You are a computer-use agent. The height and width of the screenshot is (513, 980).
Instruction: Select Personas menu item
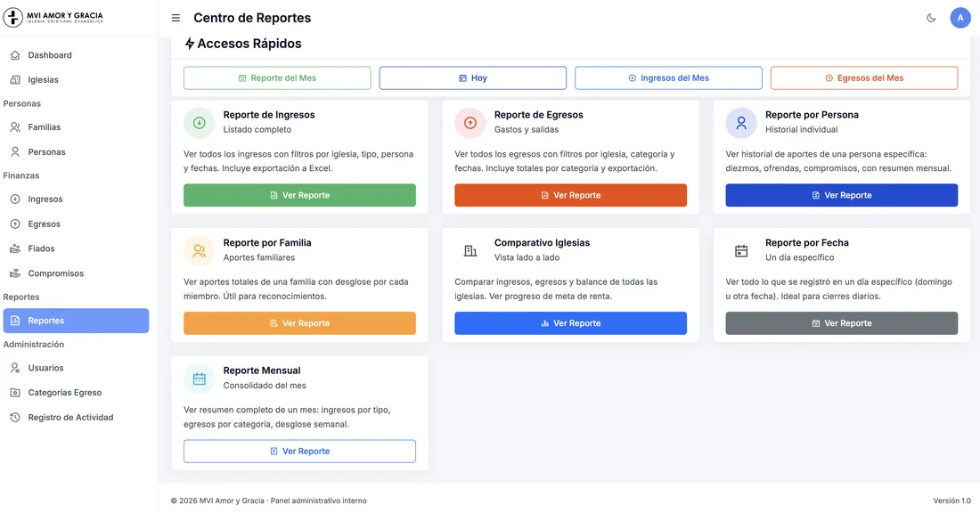pos(77,151)
